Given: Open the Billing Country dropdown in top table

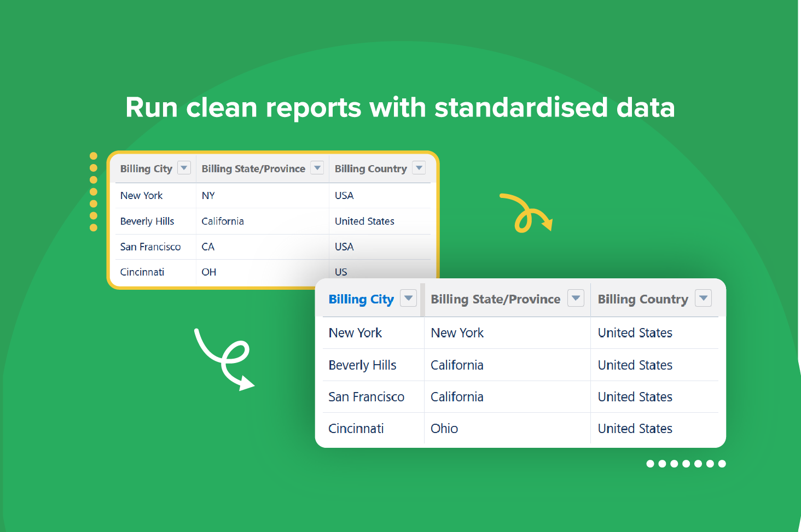Looking at the screenshot, I should (x=419, y=168).
